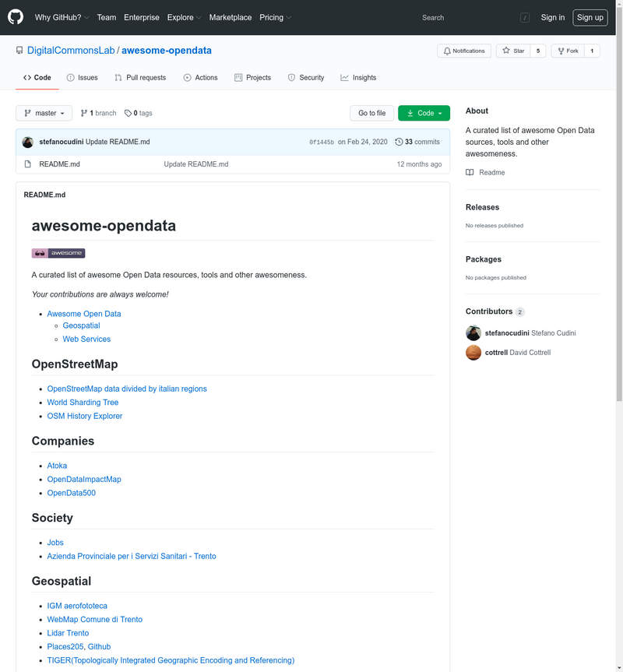Viewport: 623px width, 672px height.
Task: Click the awesome badge image
Action: click(x=58, y=253)
